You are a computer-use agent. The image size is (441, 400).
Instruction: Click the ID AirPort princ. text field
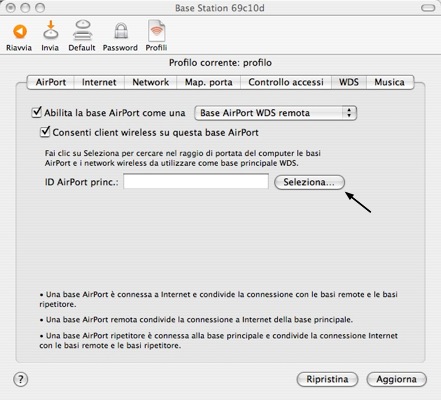coord(196,181)
